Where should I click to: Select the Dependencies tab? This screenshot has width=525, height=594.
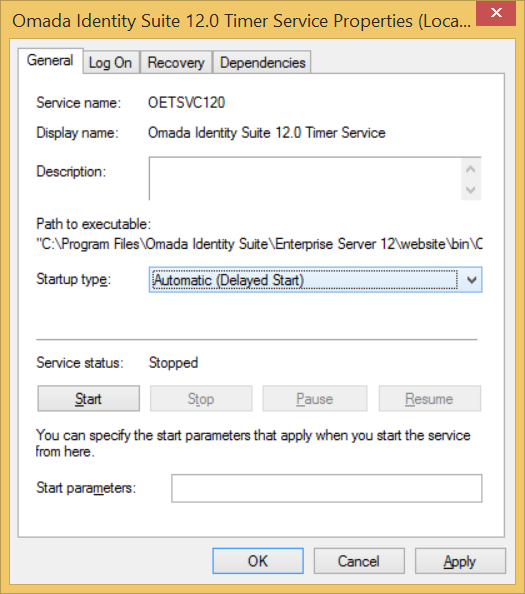262,63
